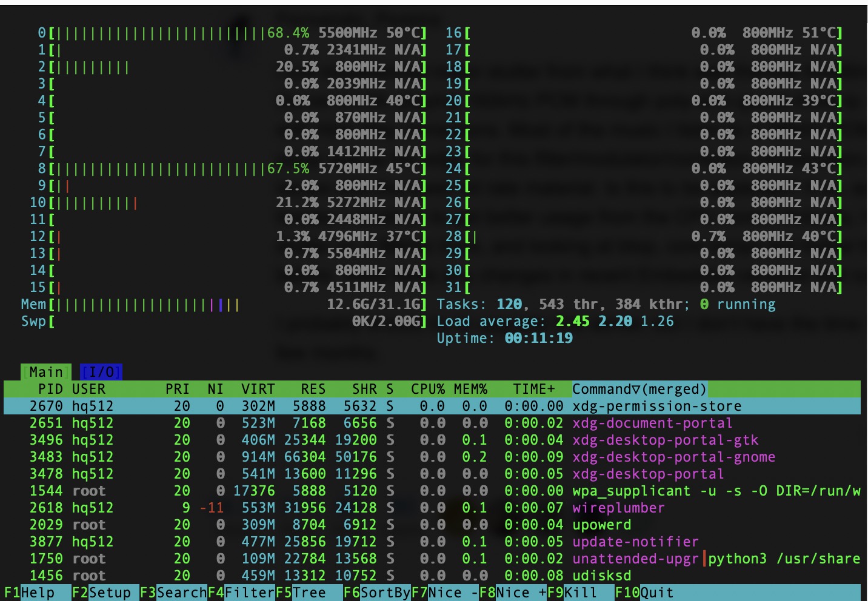Select the upowerd process row
Screen dimensions: 868x601
pyautogui.click(x=432, y=525)
